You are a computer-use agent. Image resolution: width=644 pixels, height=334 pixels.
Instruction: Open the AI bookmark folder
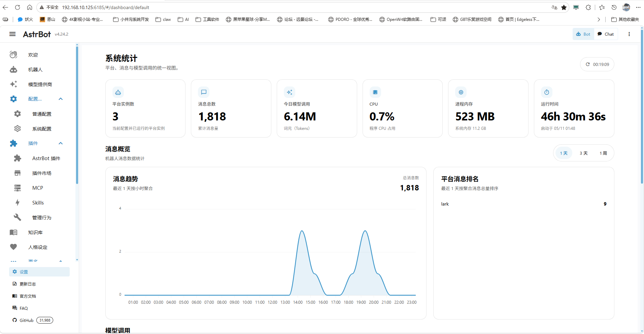pyautogui.click(x=183, y=20)
